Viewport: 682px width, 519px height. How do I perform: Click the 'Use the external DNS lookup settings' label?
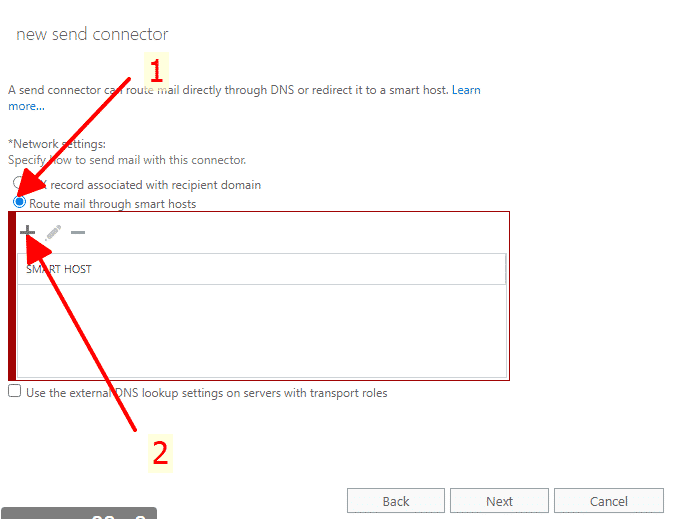click(x=206, y=393)
